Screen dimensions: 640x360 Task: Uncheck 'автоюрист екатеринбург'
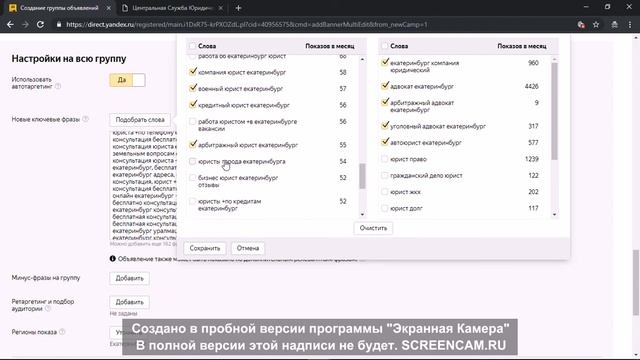point(384,142)
